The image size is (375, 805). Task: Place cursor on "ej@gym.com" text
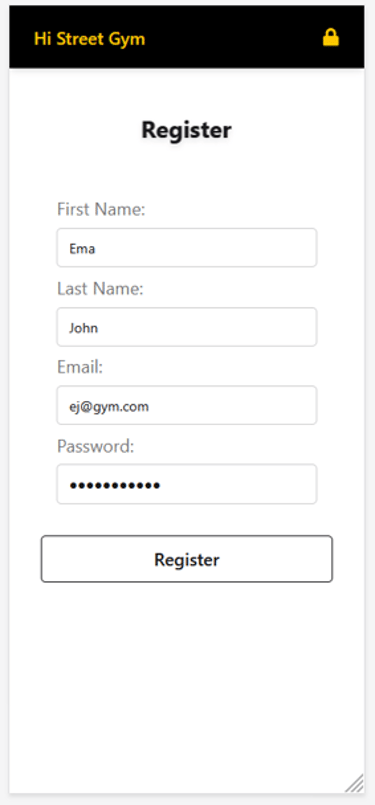point(109,407)
